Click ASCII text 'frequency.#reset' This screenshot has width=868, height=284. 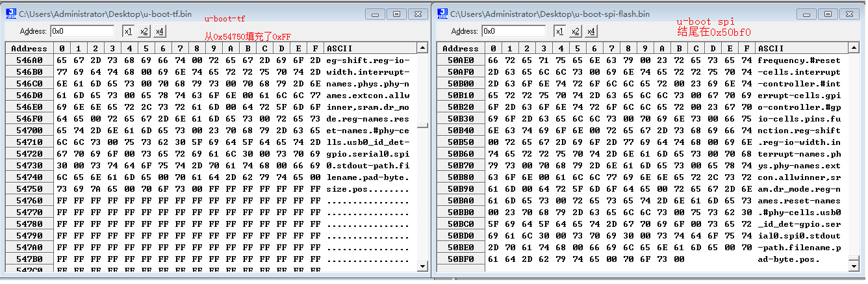[x=799, y=60]
